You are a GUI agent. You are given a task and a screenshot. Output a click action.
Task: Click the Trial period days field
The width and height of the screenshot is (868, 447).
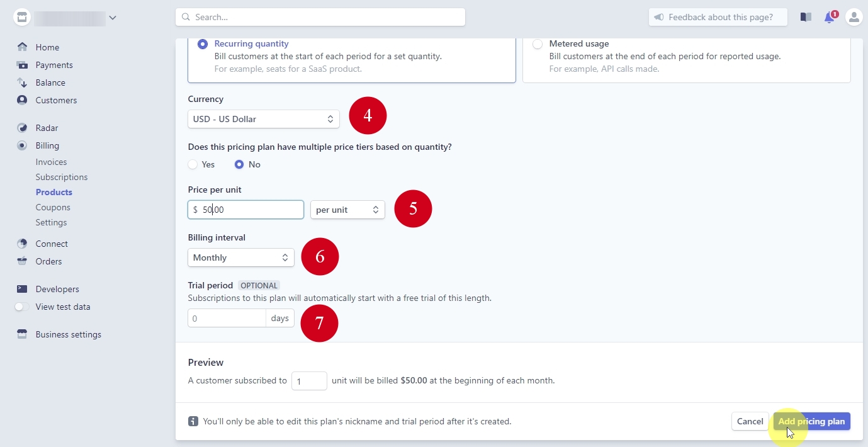(227, 319)
